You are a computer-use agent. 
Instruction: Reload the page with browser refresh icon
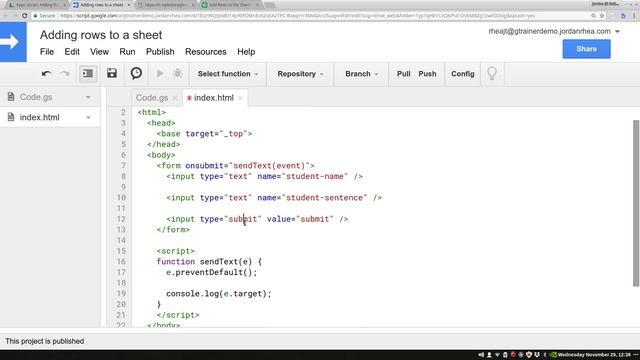click(24, 16)
